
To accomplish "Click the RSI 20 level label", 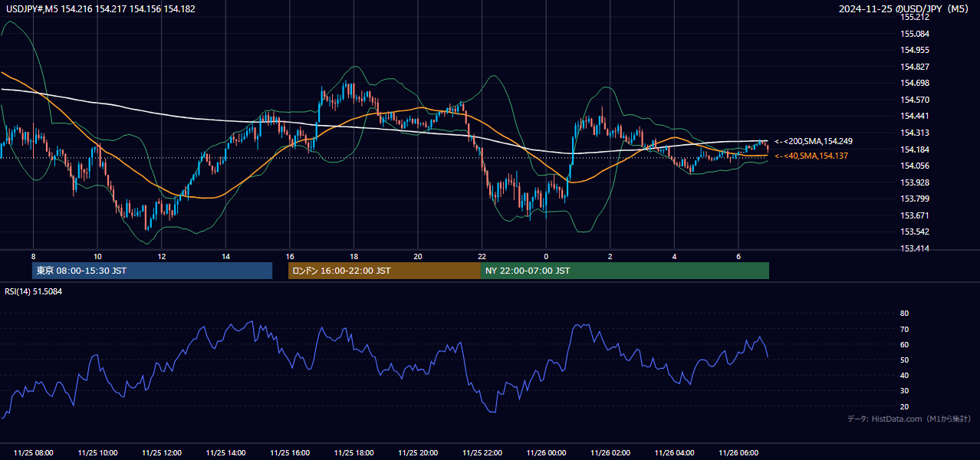I will (x=904, y=406).
